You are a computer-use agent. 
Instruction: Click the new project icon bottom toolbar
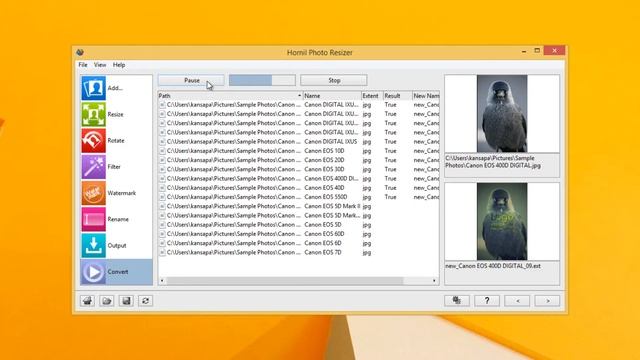[87, 301]
